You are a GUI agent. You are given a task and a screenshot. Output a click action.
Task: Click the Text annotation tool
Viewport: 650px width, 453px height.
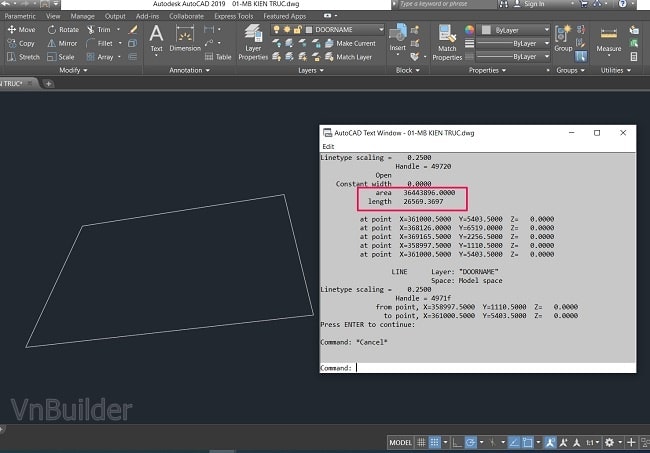coord(156,39)
